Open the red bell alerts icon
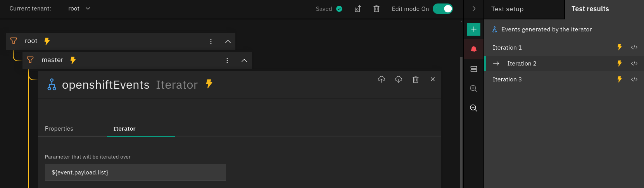The height and width of the screenshot is (188, 644). point(473,49)
